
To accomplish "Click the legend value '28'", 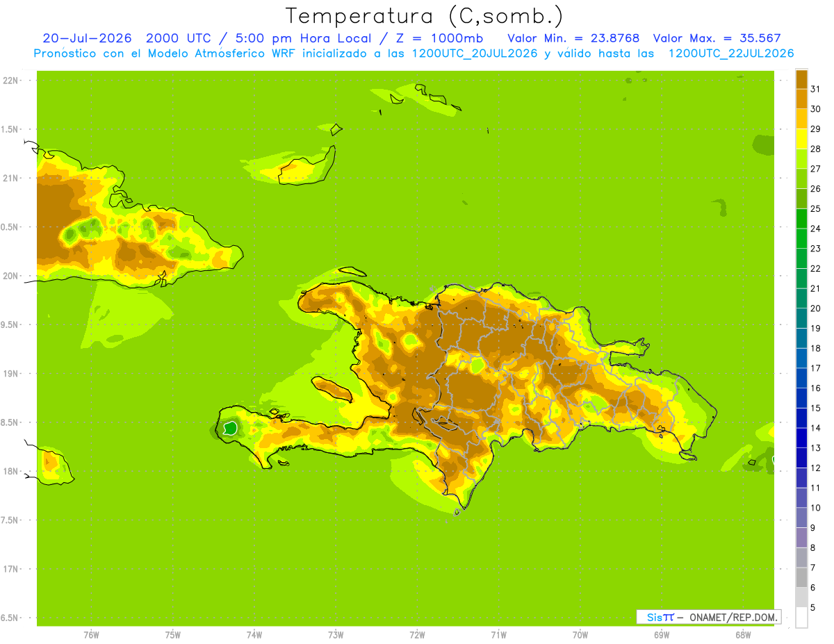I will 815,149.
